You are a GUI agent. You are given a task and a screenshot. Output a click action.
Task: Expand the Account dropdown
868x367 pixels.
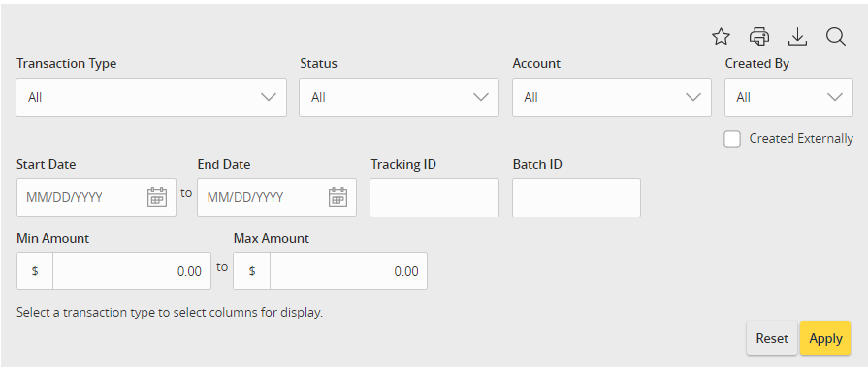[x=612, y=97]
